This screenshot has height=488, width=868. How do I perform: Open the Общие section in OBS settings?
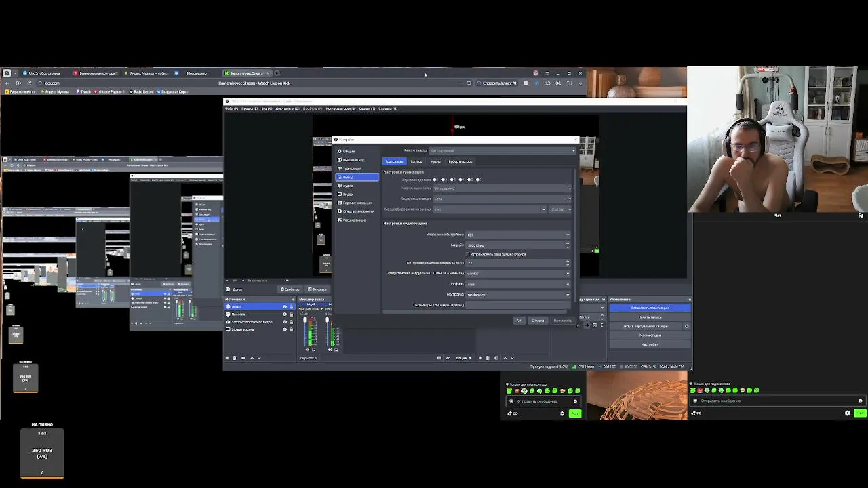coord(357,151)
